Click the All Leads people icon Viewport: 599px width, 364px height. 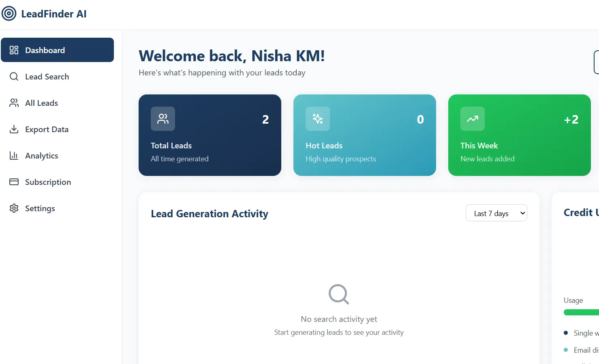(14, 103)
